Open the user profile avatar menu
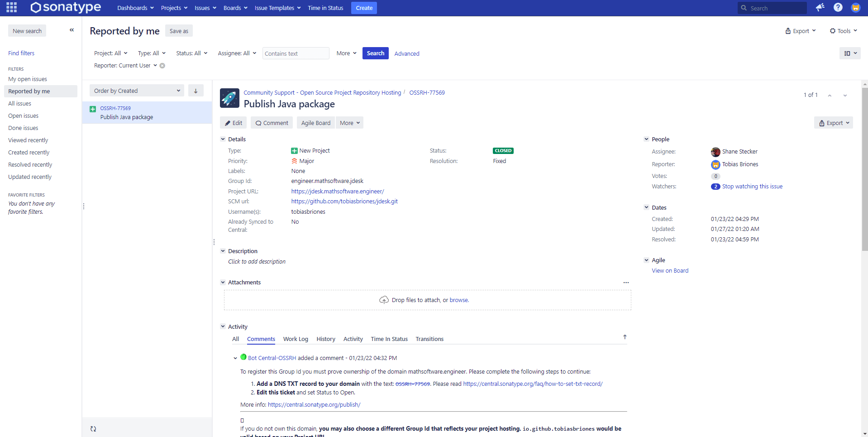Image resolution: width=868 pixels, height=437 pixels. pos(855,7)
